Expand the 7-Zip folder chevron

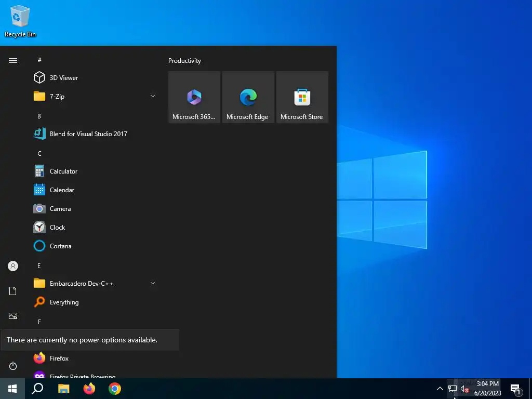pyautogui.click(x=153, y=96)
